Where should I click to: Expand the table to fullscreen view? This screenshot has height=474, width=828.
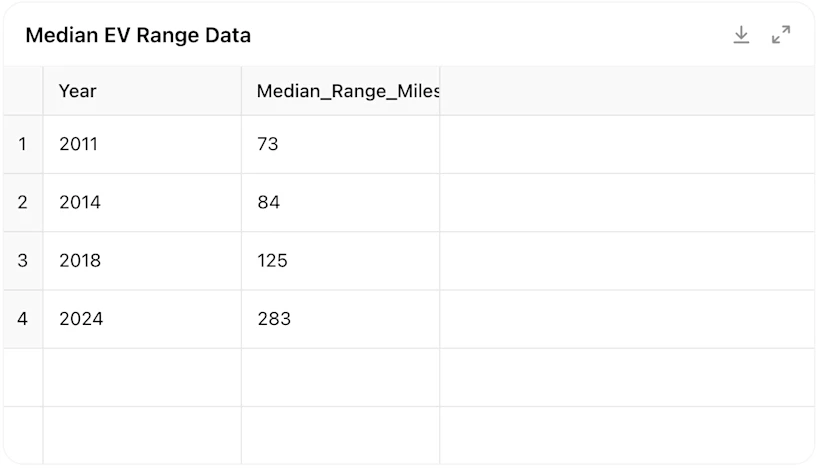point(780,35)
